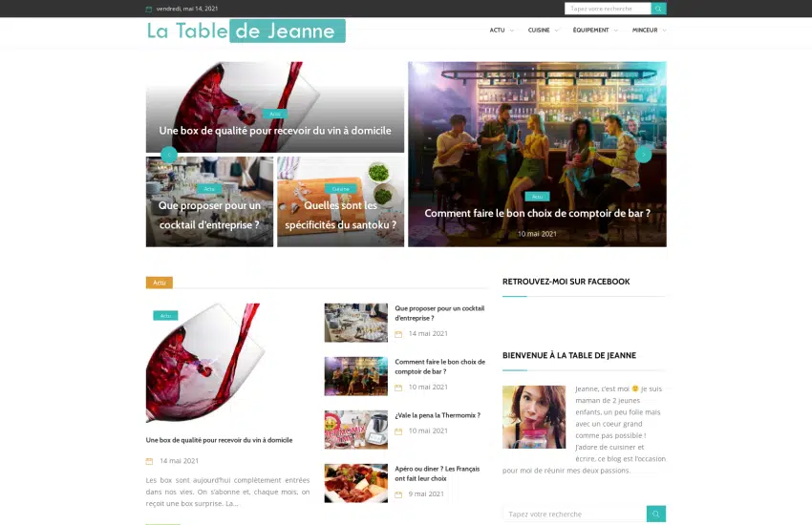This screenshot has width=812, height=525.
Task: Expand the CUISINE menu chevron
Action: pyautogui.click(x=556, y=31)
